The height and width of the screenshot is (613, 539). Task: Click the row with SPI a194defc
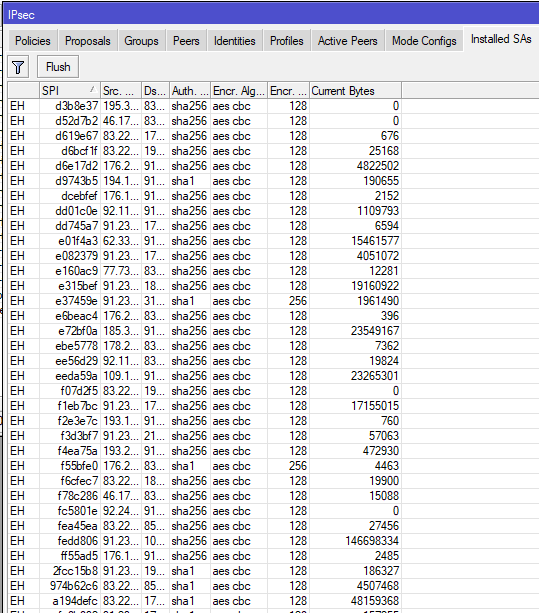(204, 601)
